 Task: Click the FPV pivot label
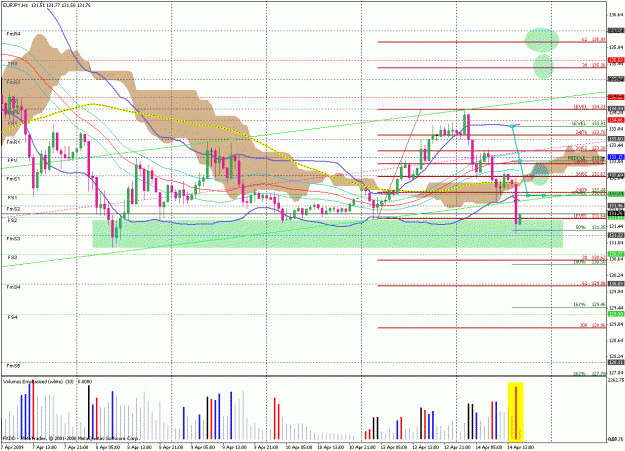pos(12,160)
